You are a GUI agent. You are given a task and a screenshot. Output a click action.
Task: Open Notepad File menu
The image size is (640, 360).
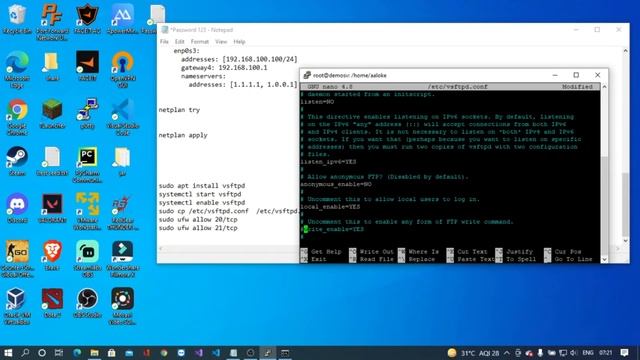tap(164, 42)
